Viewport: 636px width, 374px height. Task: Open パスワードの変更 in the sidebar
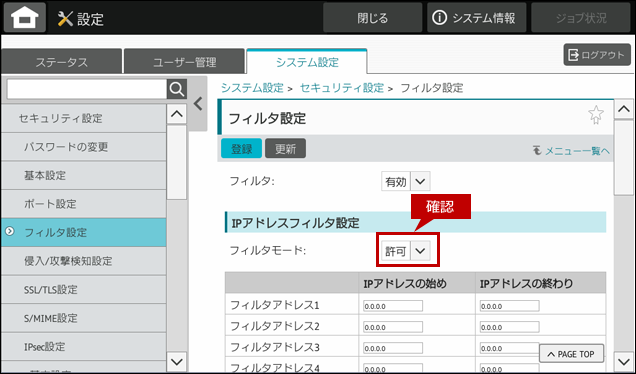click(x=84, y=146)
